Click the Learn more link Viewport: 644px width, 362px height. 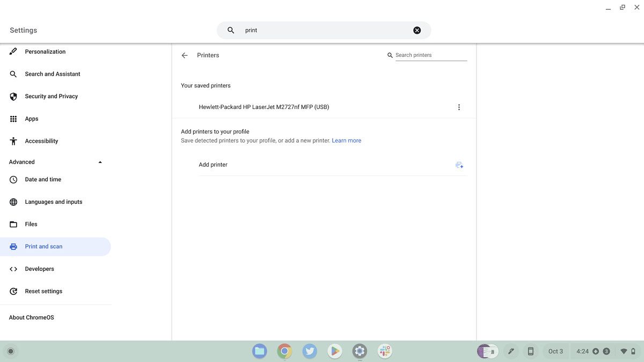point(346,140)
